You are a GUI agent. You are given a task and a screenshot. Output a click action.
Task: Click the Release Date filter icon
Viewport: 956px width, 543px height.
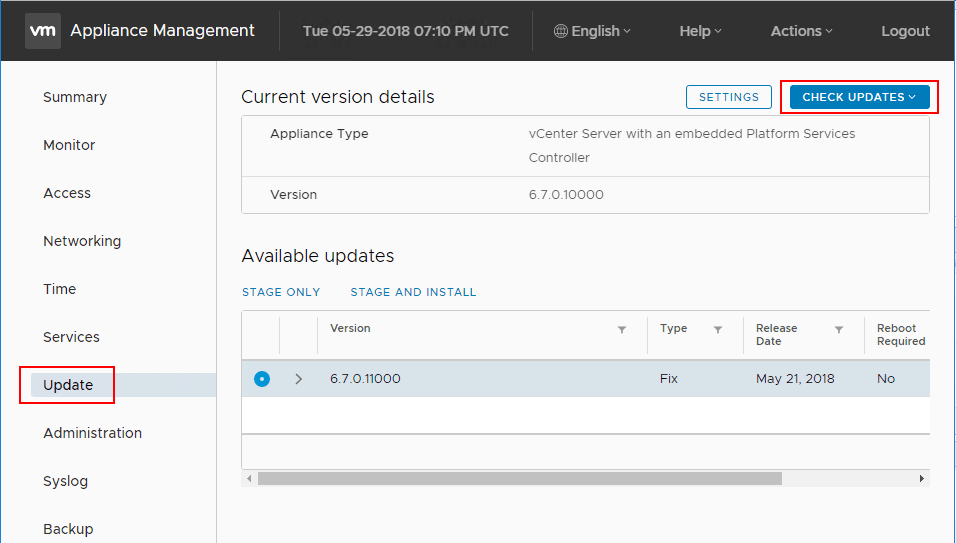(839, 329)
